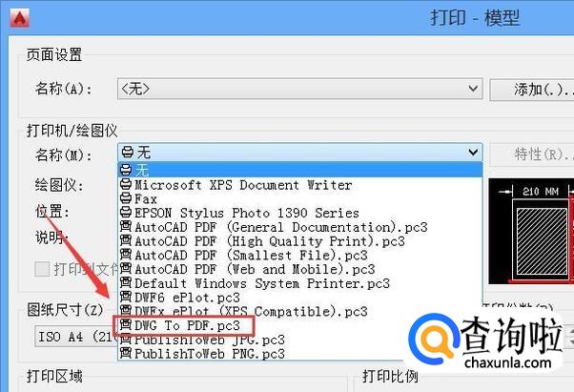The image size is (574, 392).
Task: Click the printer icon beside Fax
Action: [x=126, y=198]
